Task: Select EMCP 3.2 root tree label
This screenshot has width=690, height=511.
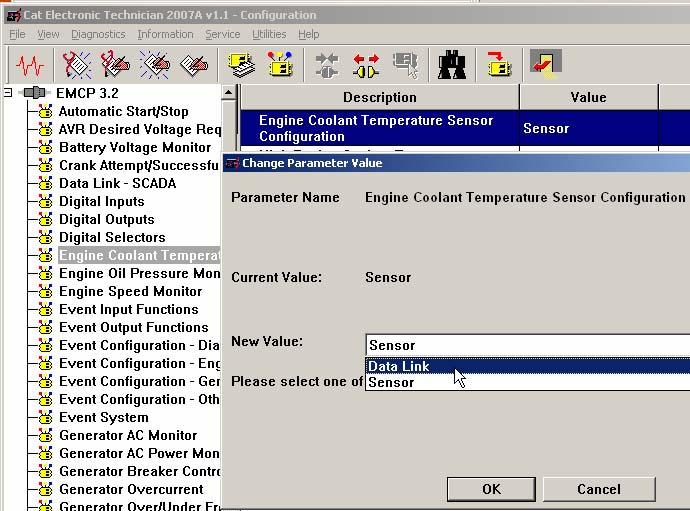Action: [87, 93]
